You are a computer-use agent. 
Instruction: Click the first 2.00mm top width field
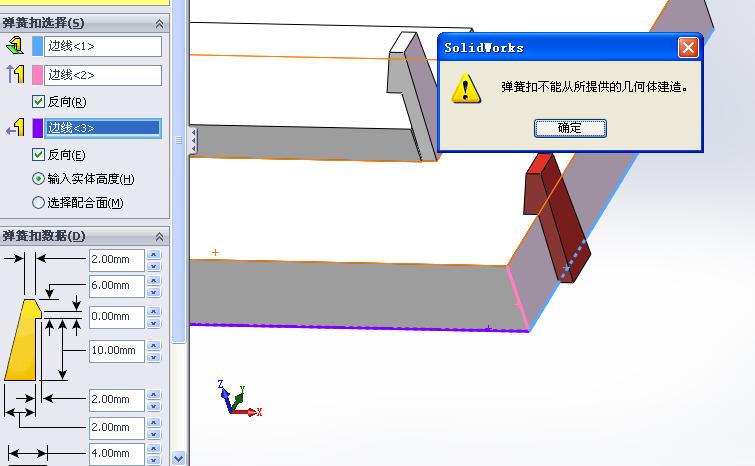point(117,259)
